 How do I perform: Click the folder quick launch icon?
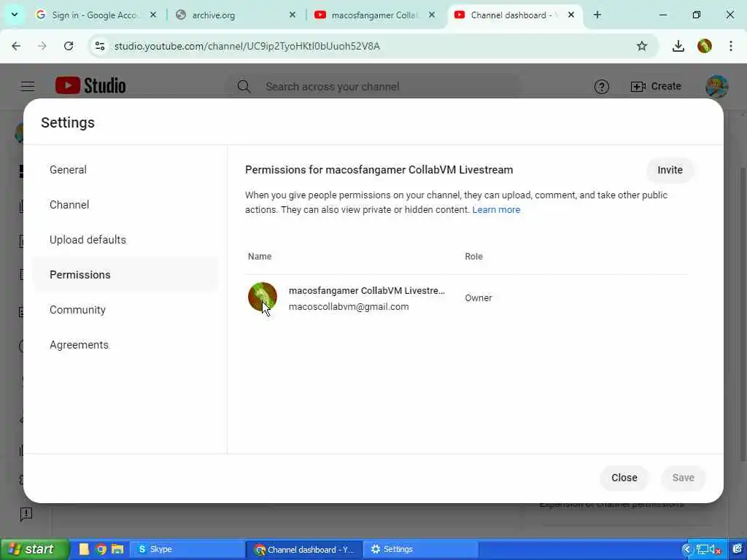click(x=117, y=550)
